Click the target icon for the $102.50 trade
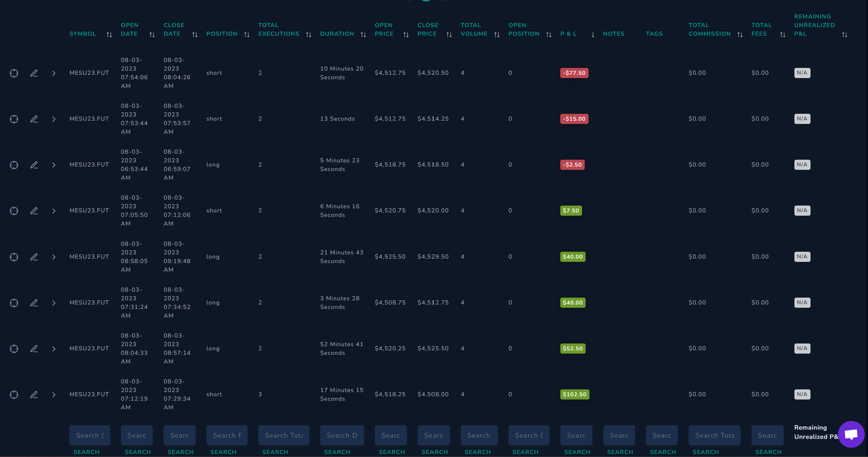 [x=14, y=394]
